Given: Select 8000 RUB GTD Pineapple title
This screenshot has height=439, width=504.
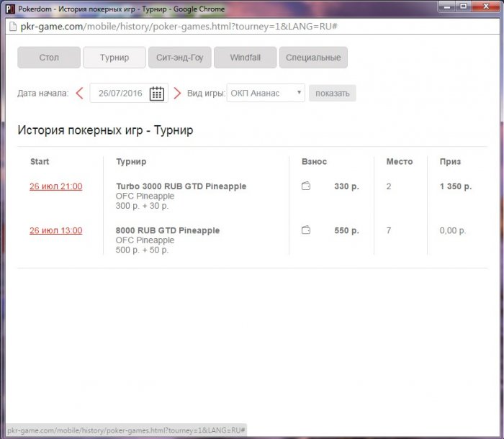Looking at the screenshot, I should pyautogui.click(x=168, y=230).
